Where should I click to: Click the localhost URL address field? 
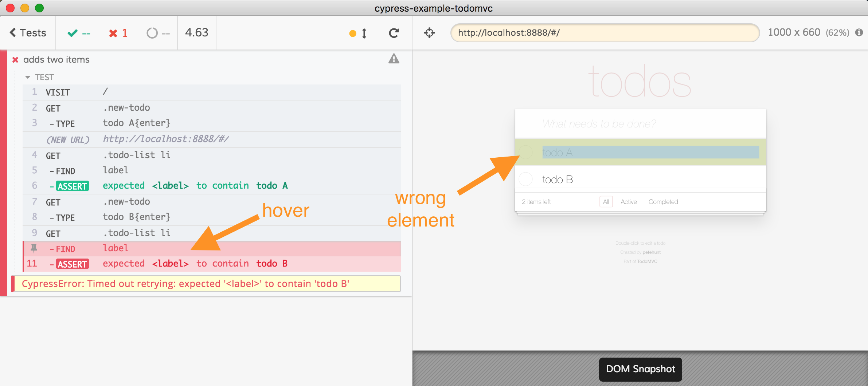coord(605,33)
